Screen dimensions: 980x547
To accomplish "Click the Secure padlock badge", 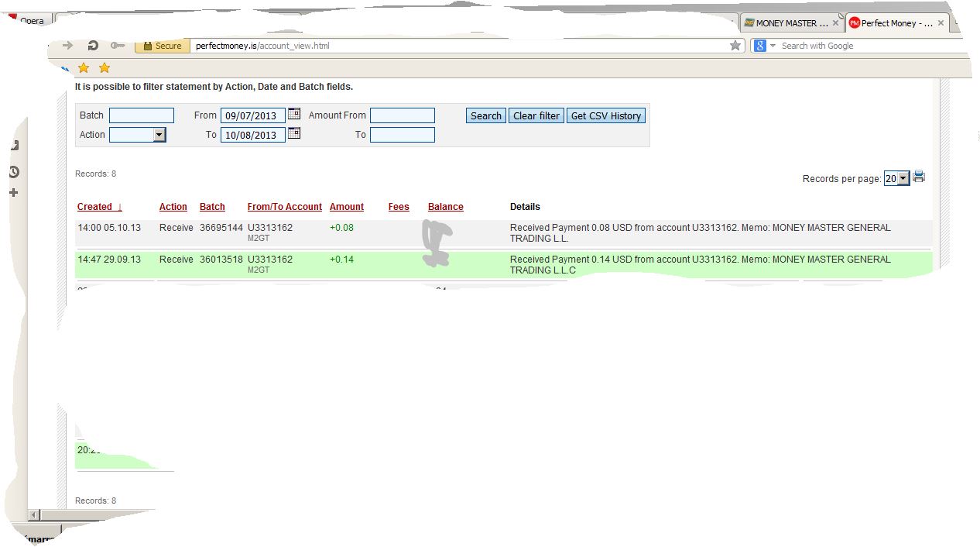I will point(163,46).
